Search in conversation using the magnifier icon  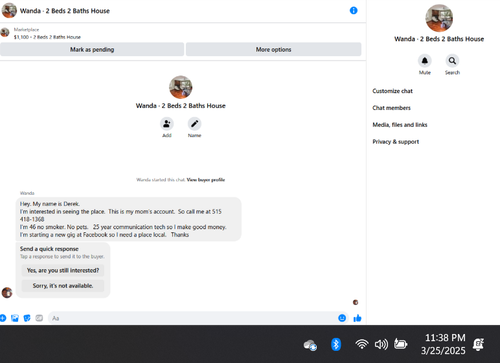[452, 61]
